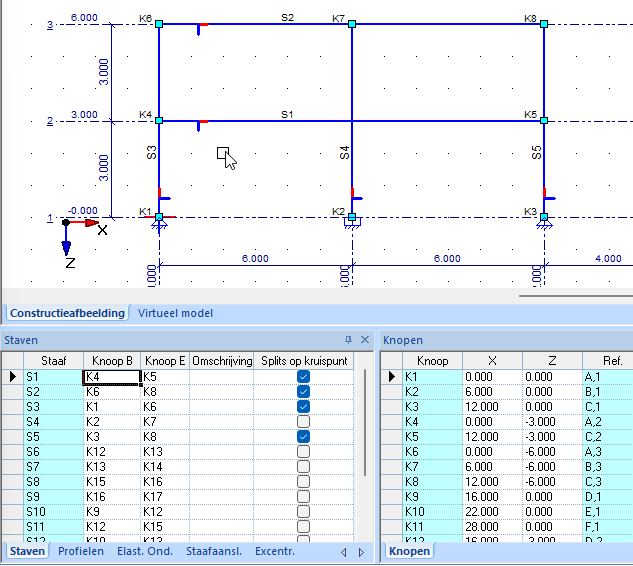Uncheck Splits op kruispunt for S5
633x566 pixels.
point(303,436)
